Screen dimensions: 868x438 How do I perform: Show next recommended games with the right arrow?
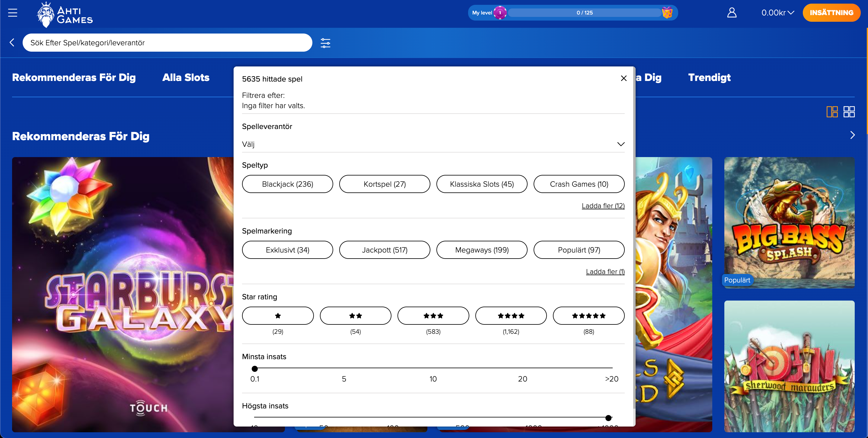click(x=853, y=135)
